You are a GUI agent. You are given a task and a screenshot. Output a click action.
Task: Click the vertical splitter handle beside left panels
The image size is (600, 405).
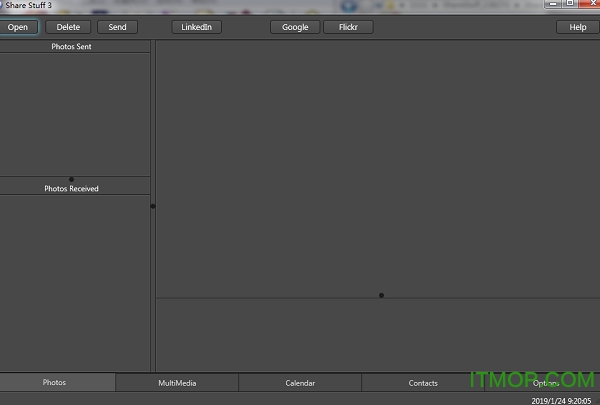[153, 206]
